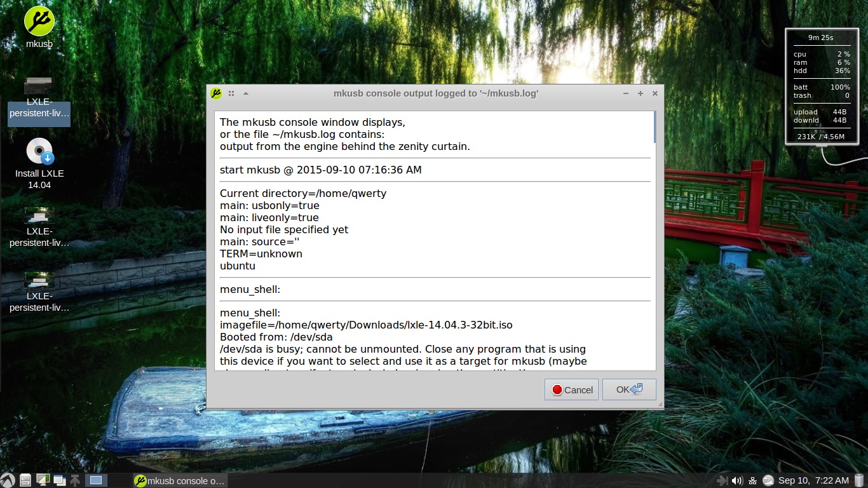Image resolution: width=868 pixels, height=488 pixels.
Task: Click the weather tray icon
Action: pos(768,480)
